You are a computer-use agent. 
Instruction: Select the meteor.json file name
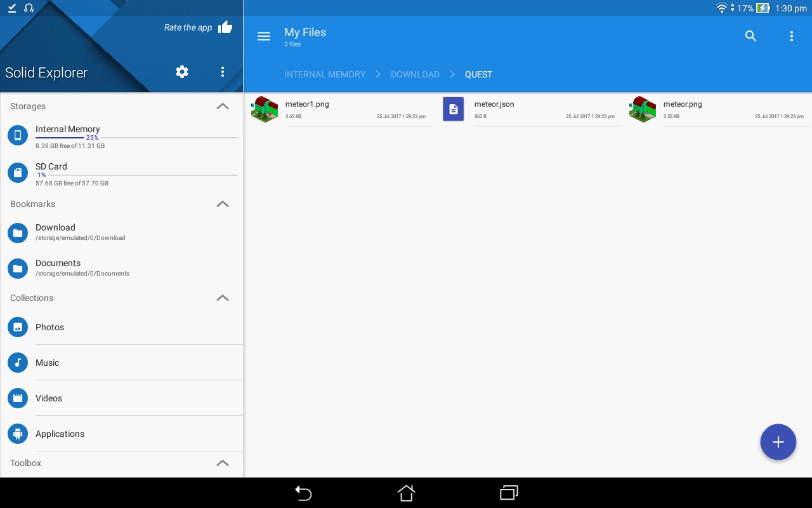click(494, 104)
